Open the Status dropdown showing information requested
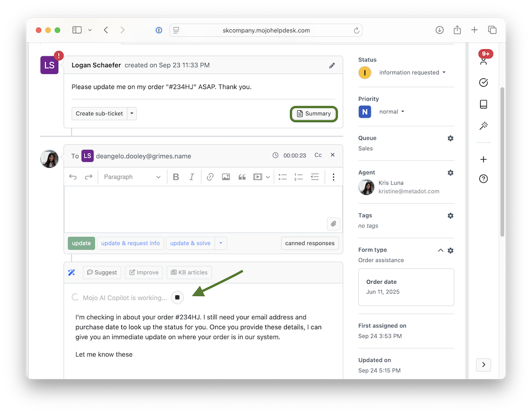The image size is (532, 414). pos(412,73)
